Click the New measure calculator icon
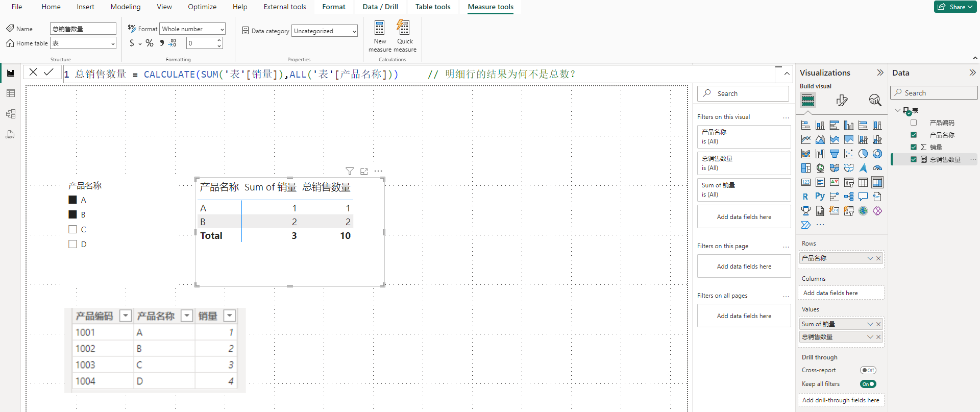980x412 pixels. (x=379, y=28)
